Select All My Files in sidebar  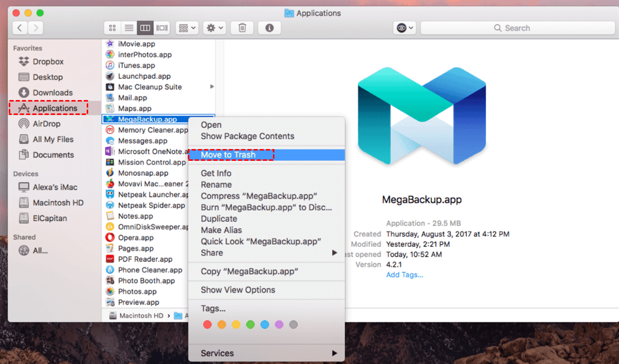(x=53, y=139)
